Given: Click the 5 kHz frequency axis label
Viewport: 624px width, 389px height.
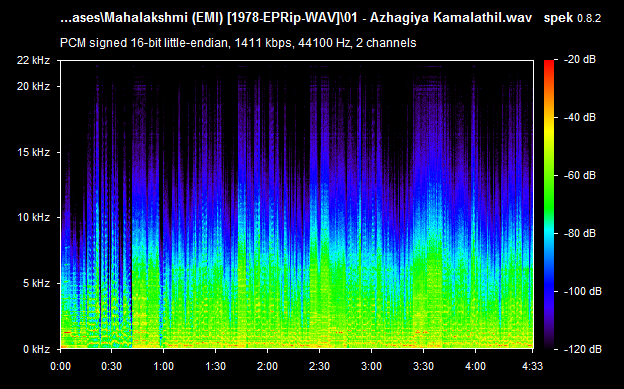Looking at the screenshot, I should pos(36,283).
